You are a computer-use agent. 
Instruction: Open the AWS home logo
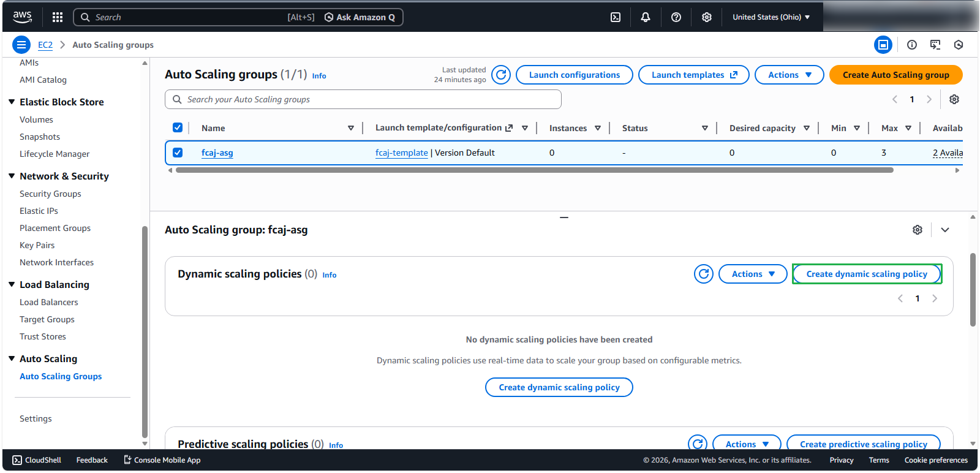point(22,17)
